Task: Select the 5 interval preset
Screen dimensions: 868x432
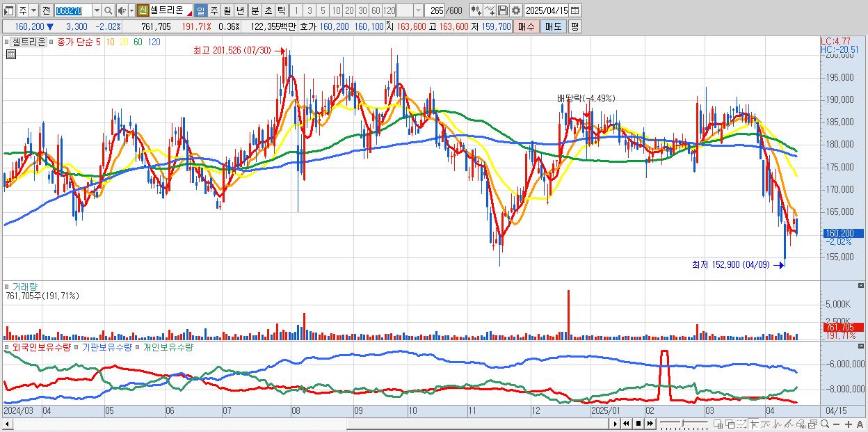Action: (323, 10)
